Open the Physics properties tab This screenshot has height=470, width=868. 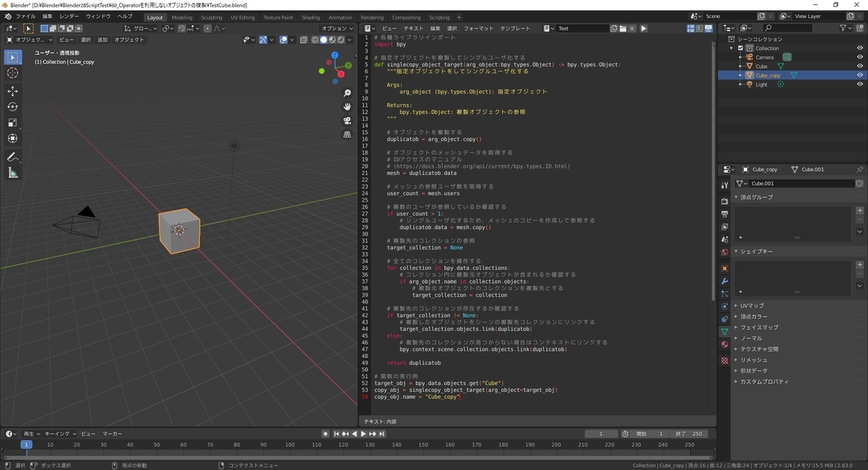coord(724,307)
